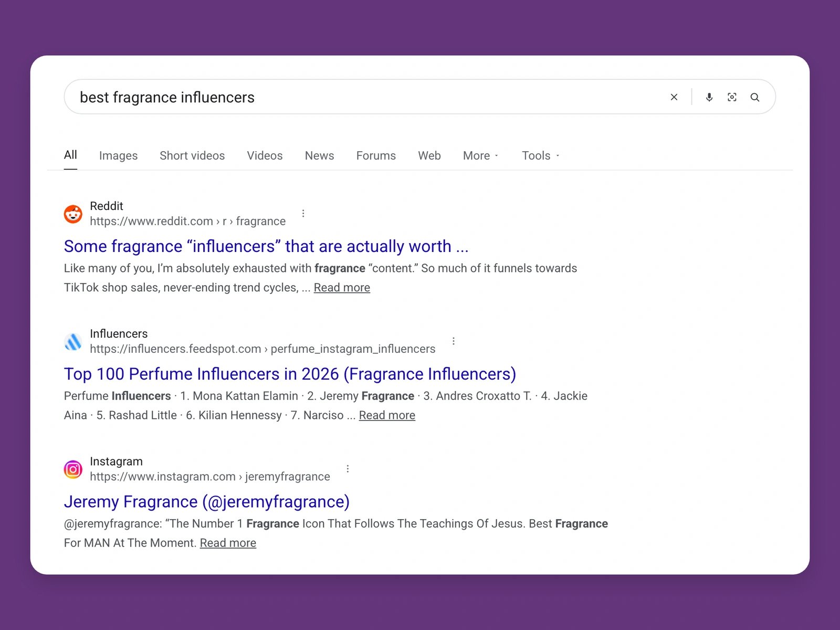The width and height of the screenshot is (840, 630).
Task: Switch to the Web tab
Action: click(429, 155)
